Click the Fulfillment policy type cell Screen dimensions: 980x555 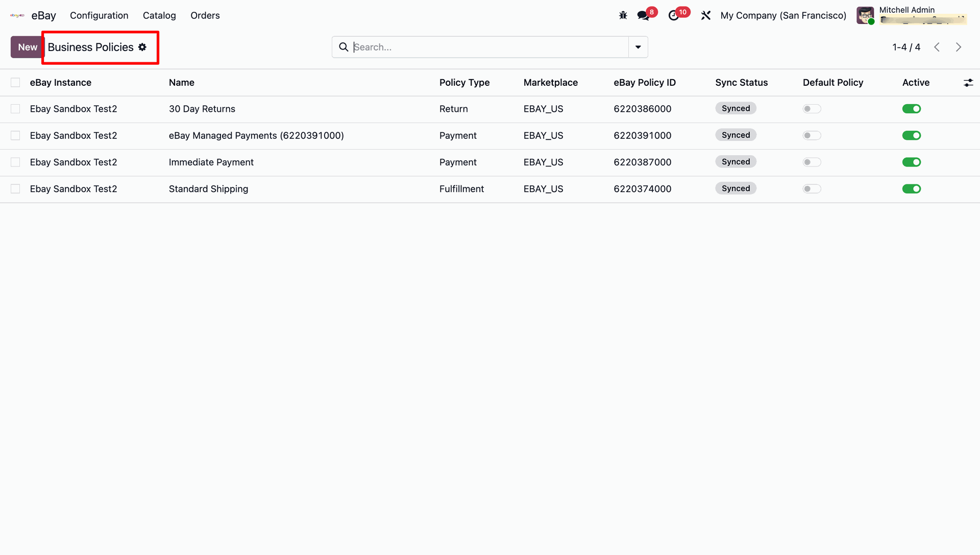[x=461, y=189]
